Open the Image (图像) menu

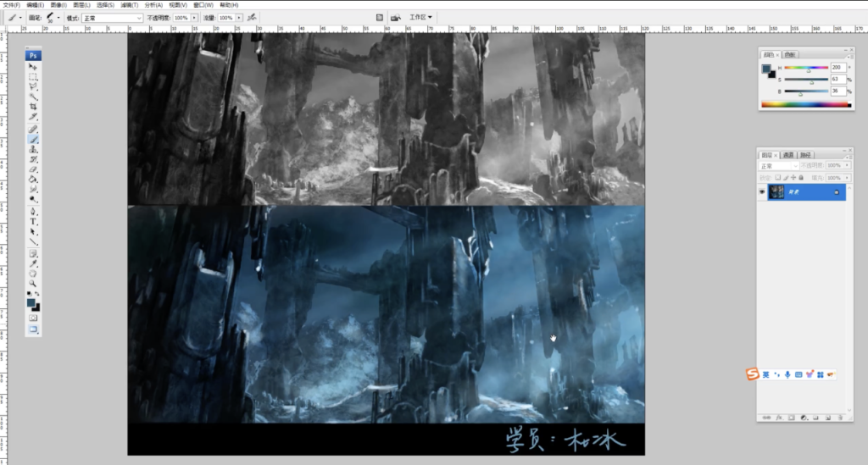tap(58, 5)
